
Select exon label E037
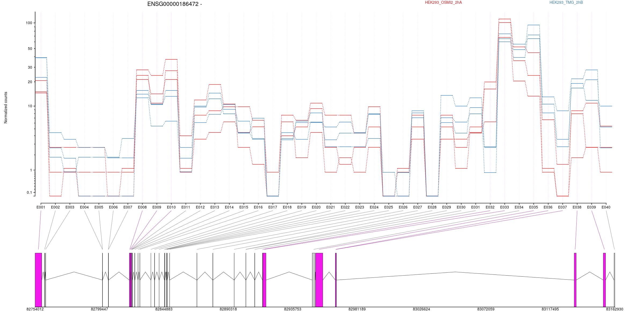(x=562, y=207)
